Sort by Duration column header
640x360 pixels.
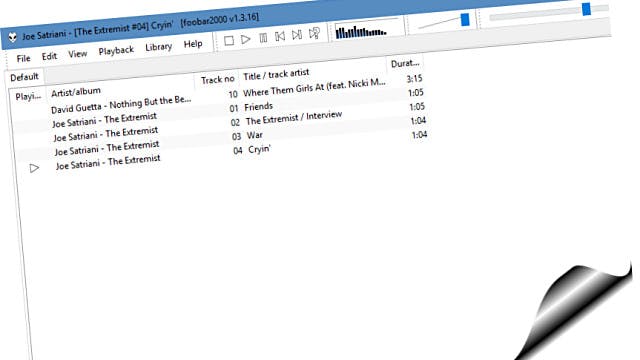click(x=405, y=64)
